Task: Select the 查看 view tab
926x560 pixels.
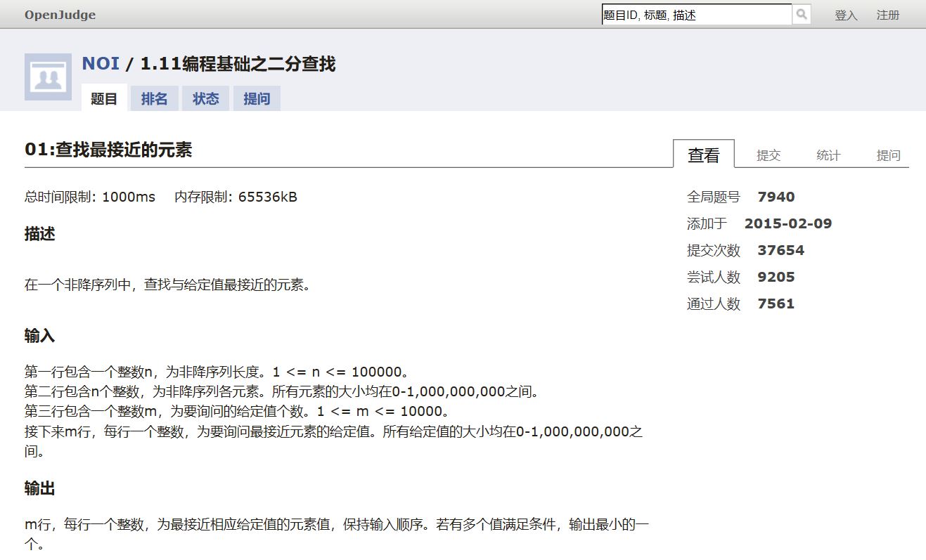Action: click(704, 155)
